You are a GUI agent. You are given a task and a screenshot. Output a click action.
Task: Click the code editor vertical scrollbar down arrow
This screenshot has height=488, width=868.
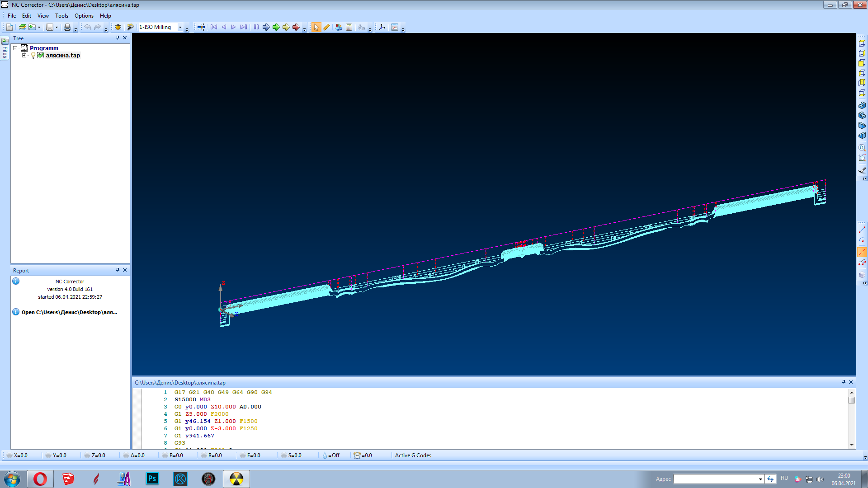(x=852, y=445)
